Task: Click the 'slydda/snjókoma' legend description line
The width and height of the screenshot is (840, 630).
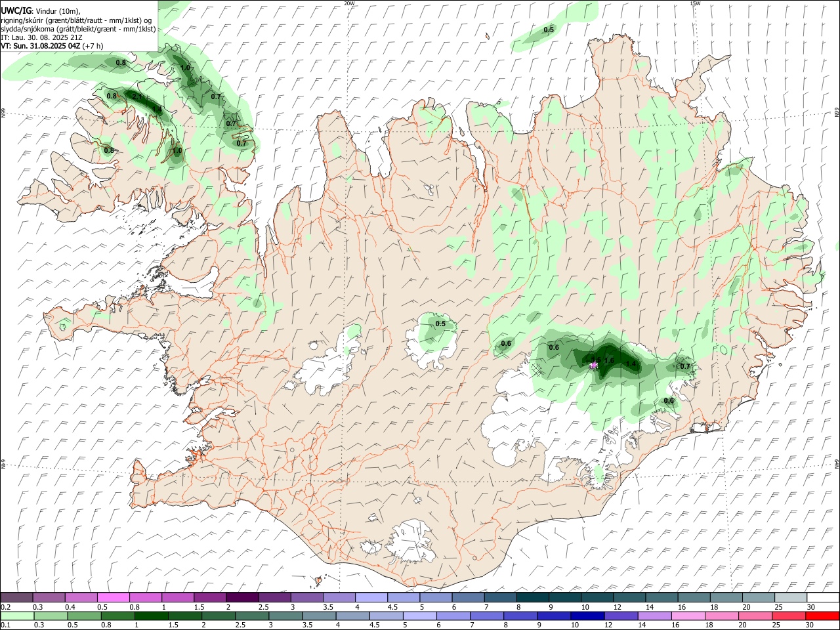Action: point(78,29)
